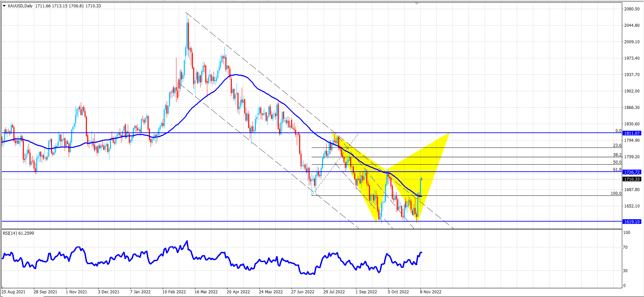Image resolution: width=644 pixels, height=297 pixels.
Task: Click the 23.6 Fibonacci level label
Action: tap(617, 145)
